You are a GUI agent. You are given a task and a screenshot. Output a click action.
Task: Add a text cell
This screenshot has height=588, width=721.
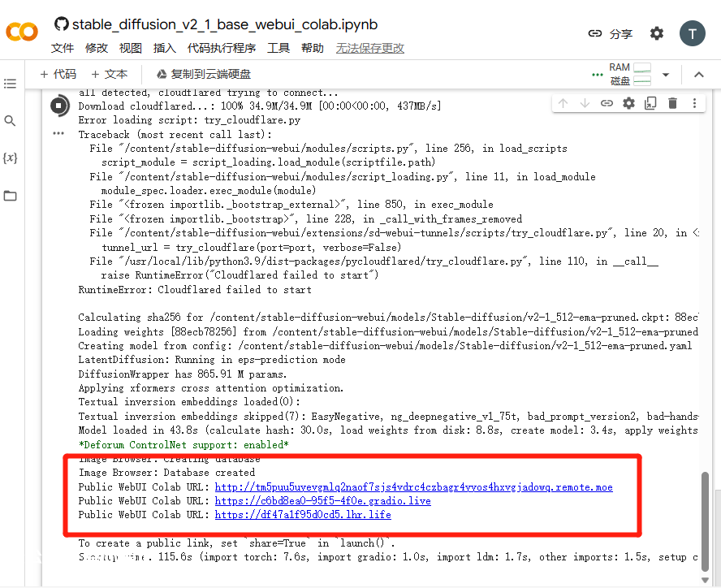(110, 74)
